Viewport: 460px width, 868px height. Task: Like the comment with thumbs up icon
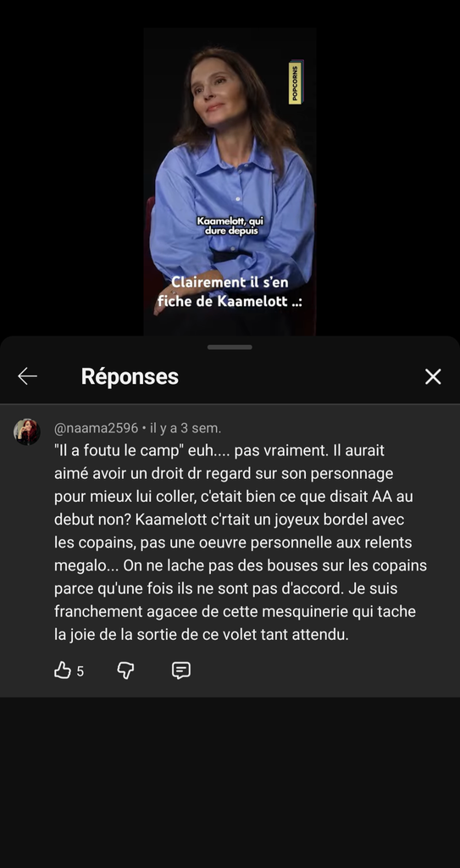(63, 670)
